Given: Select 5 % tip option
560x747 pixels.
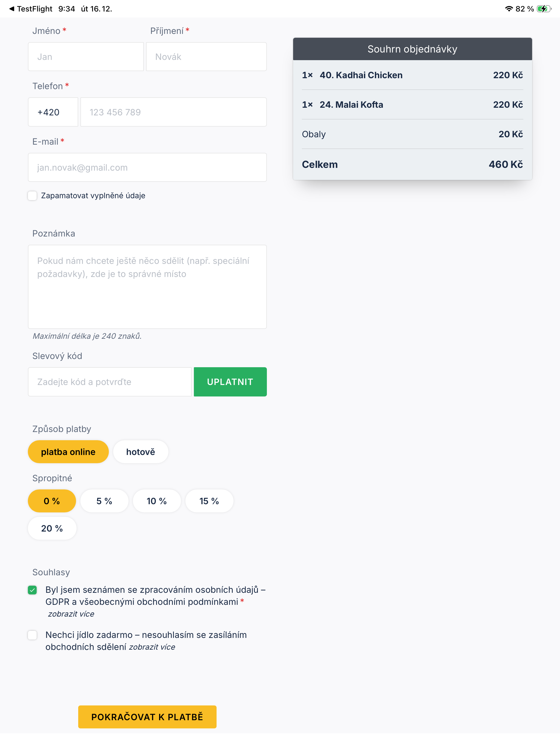Looking at the screenshot, I should tap(104, 501).
